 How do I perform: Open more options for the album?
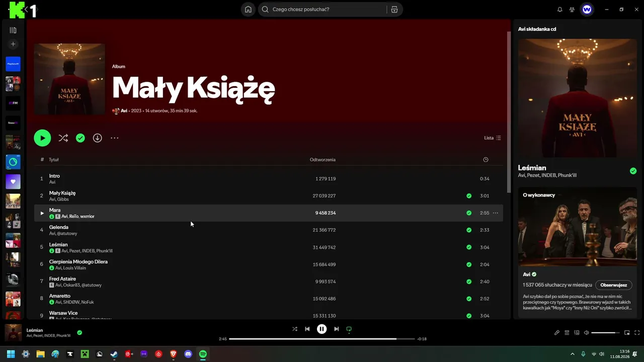pos(115,138)
